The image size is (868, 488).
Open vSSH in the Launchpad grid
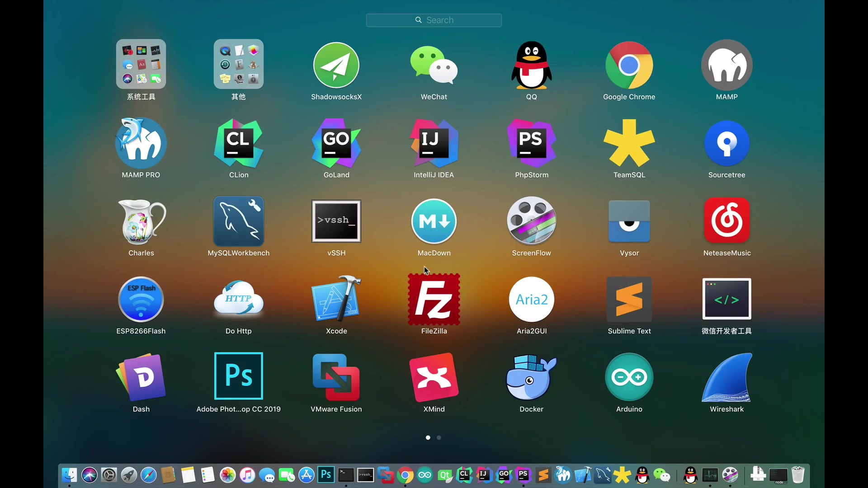coord(336,221)
